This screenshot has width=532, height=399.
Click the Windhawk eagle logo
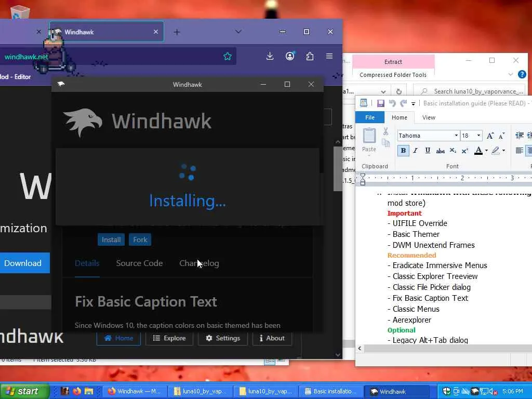coord(83,122)
